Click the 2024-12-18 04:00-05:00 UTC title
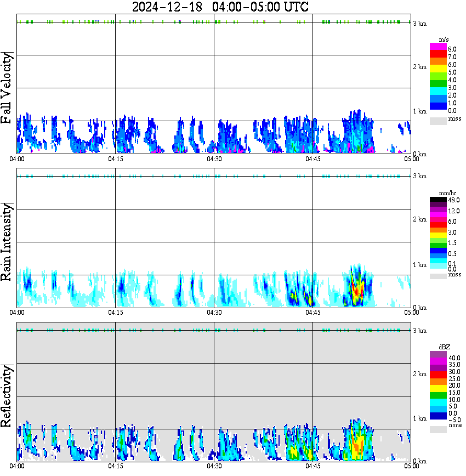Screen dimensions: 466x476 pos(220,7)
